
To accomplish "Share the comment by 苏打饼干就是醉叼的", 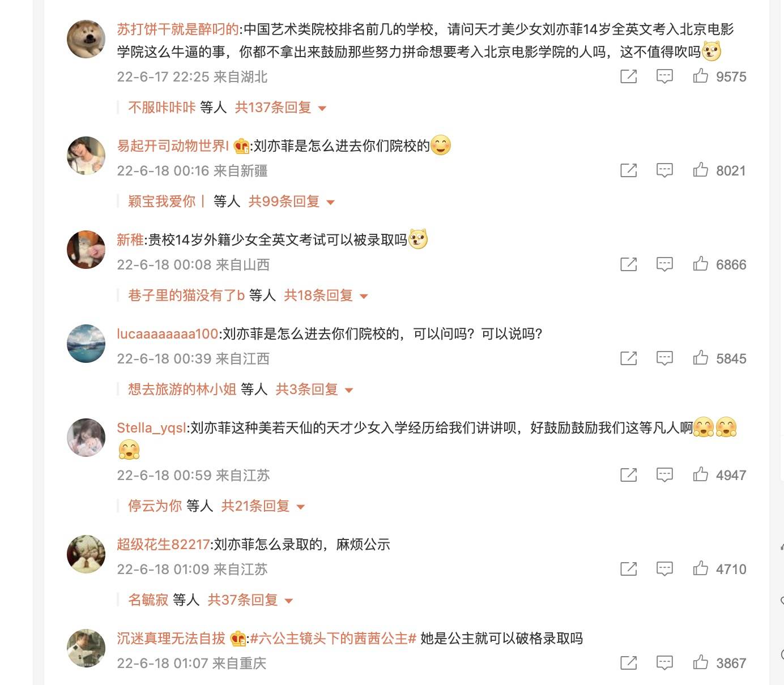I will 629,76.
